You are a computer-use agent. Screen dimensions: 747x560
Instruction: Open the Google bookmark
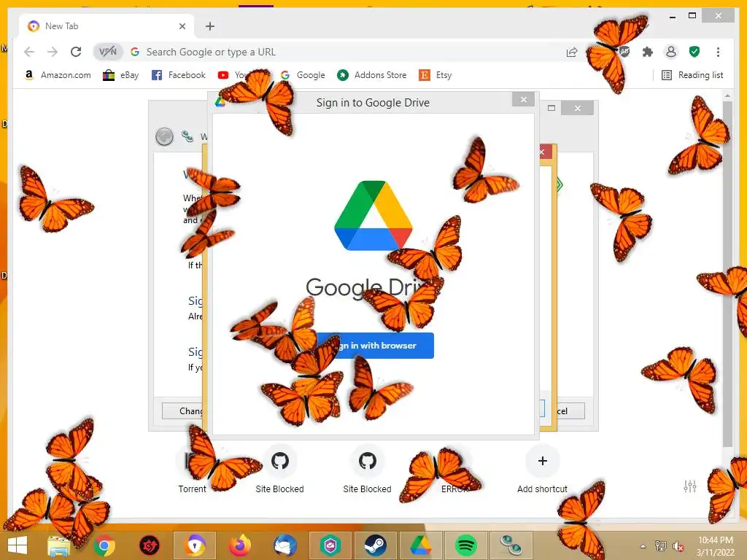pyautogui.click(x=303, y=75)
